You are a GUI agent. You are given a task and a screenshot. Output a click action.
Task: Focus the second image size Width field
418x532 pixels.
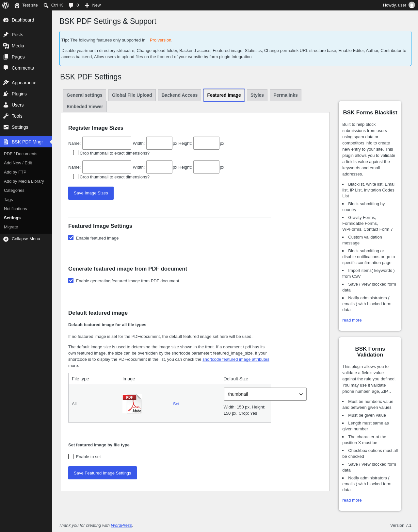tap(159, 167)
